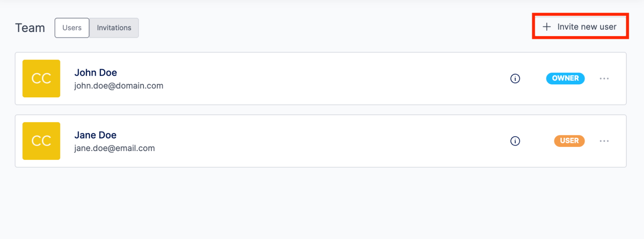This screenshot has height=239, width=644.
Task: Click the john.doe@domain.com email address
Action: point(118,86)
